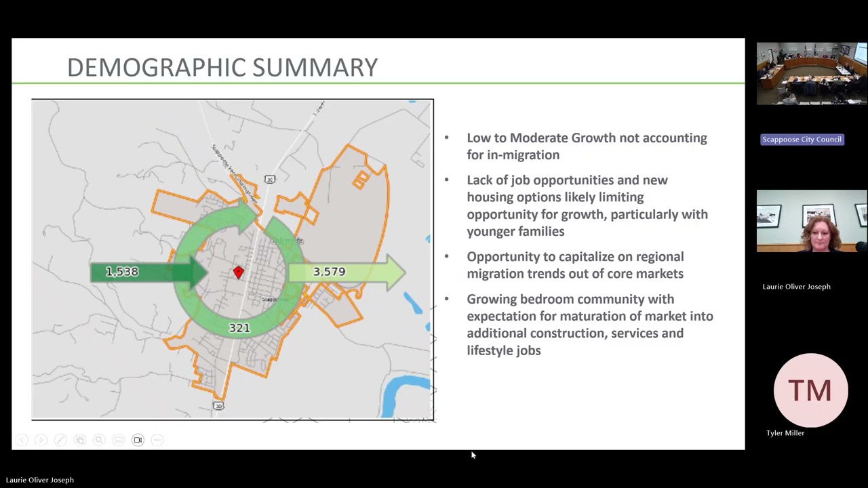Screen dimensions: 868x488
Task: Select Laurie Oliver Joseph's video thumbnail
Action: (812, 221)
